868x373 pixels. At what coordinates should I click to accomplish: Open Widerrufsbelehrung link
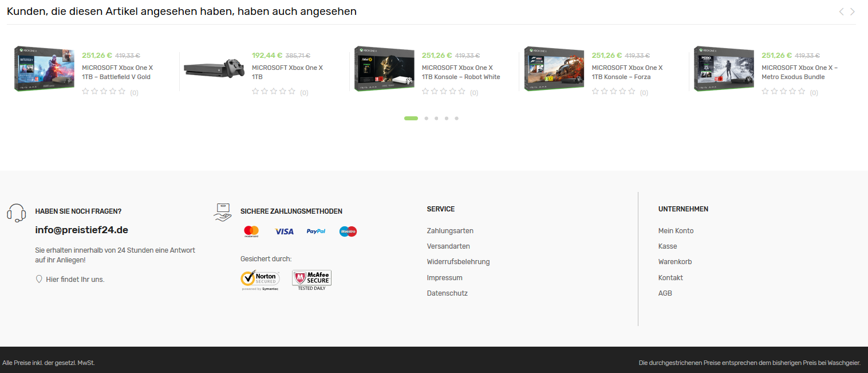(x=458, y=262)
